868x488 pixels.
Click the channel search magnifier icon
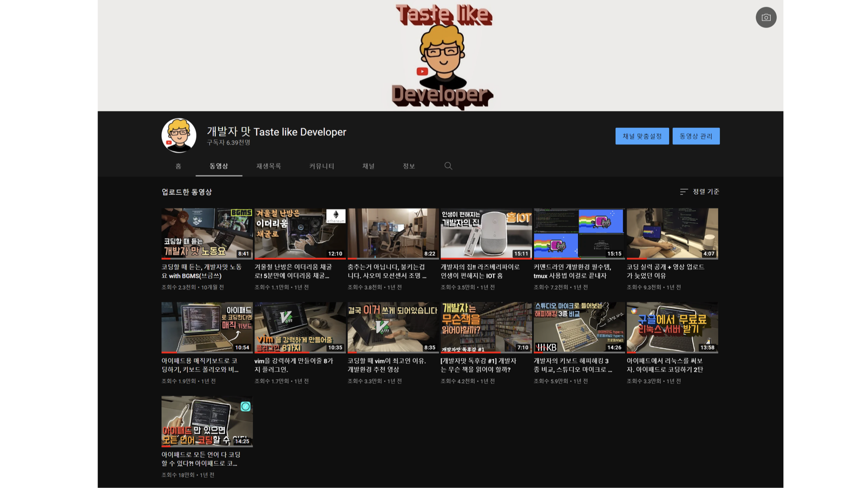[x=448, y=166]
